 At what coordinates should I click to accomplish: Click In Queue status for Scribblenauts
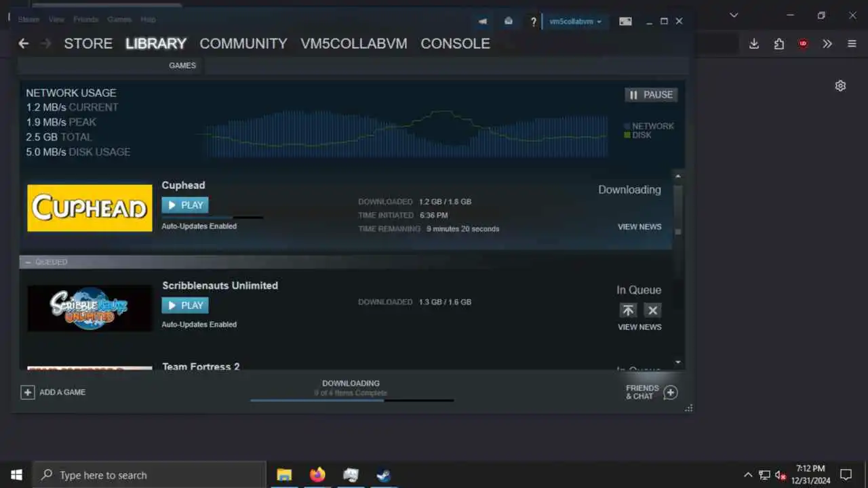tap(639, 290)
